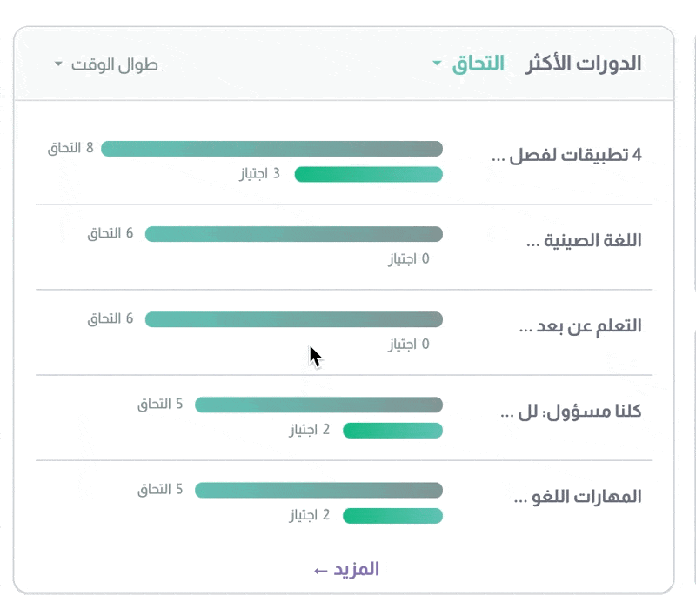This screenshot has height=616, width=696.
Task: Click the 8 التحاق enrollment bar
Action: pyautogui.click(x=271, y=149)
